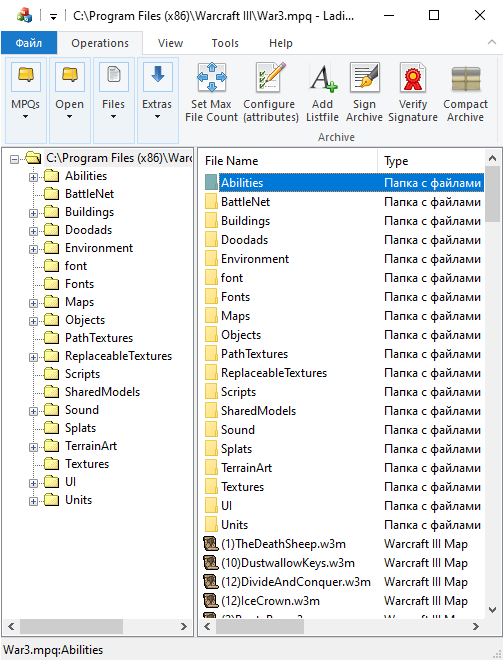Select Abilities row in file list
This screenshot has width=504, height=661.
tap(344, 183)
